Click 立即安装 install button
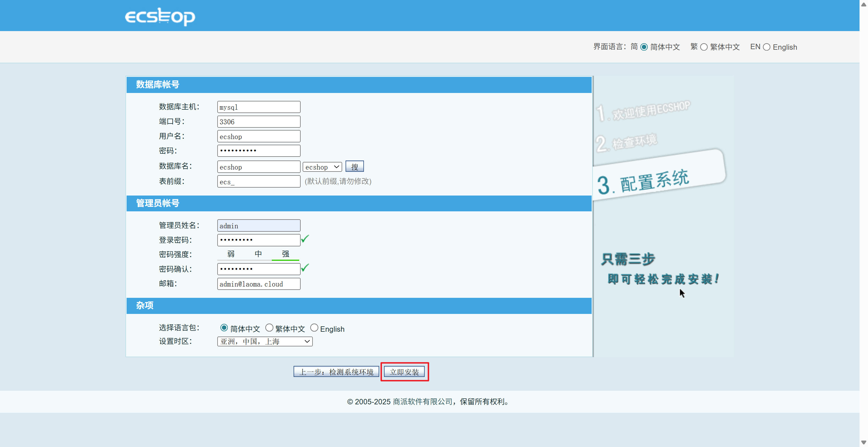 (404, 372)
